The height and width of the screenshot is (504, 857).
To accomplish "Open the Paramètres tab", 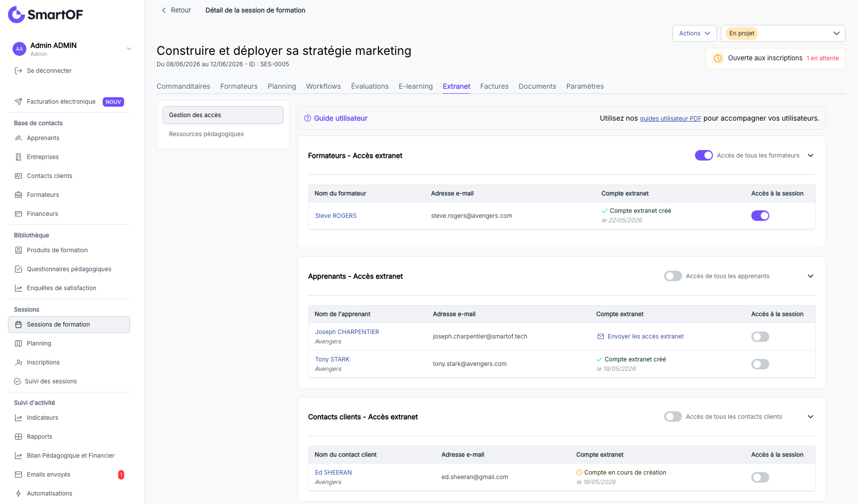I will click(585, 86).
